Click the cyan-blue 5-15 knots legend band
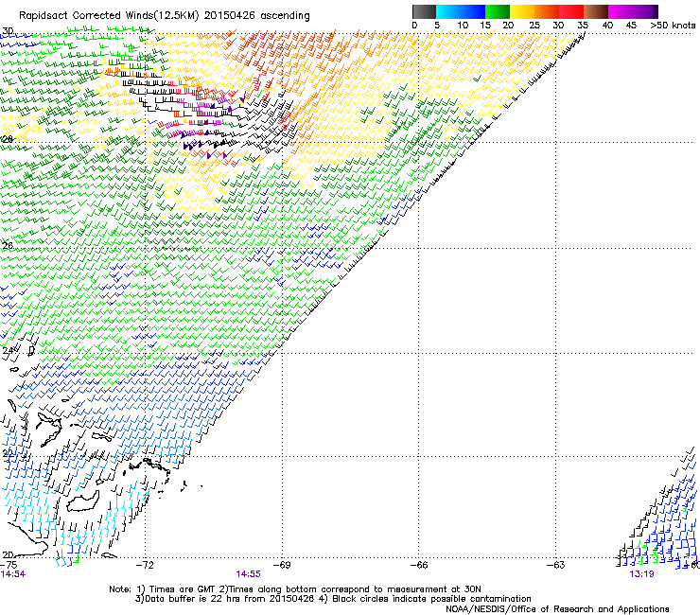Image resolution: width=700 pixels, height=615 pixels. click(461, 11)
